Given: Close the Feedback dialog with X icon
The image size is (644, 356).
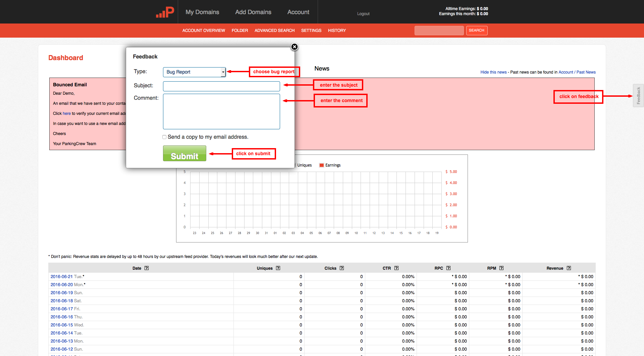Looking at the screenshot, I should (x=294, y=47).
